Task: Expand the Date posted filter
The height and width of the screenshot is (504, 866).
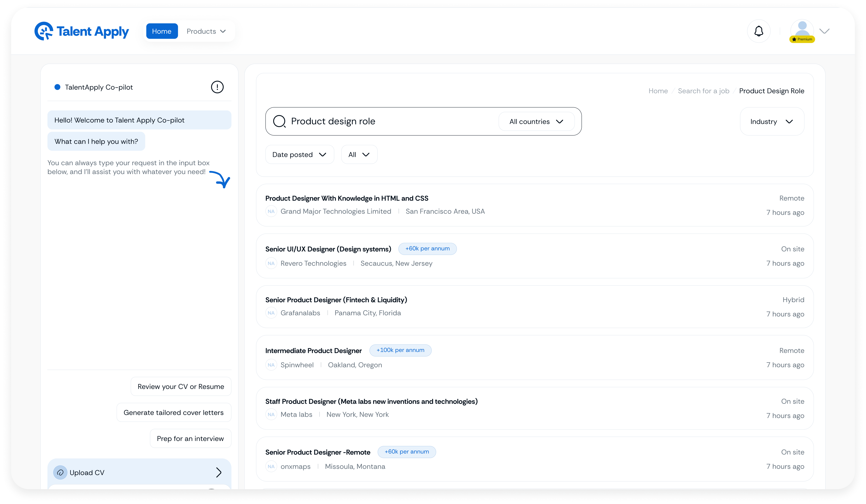Action: (x=299, y=154)
